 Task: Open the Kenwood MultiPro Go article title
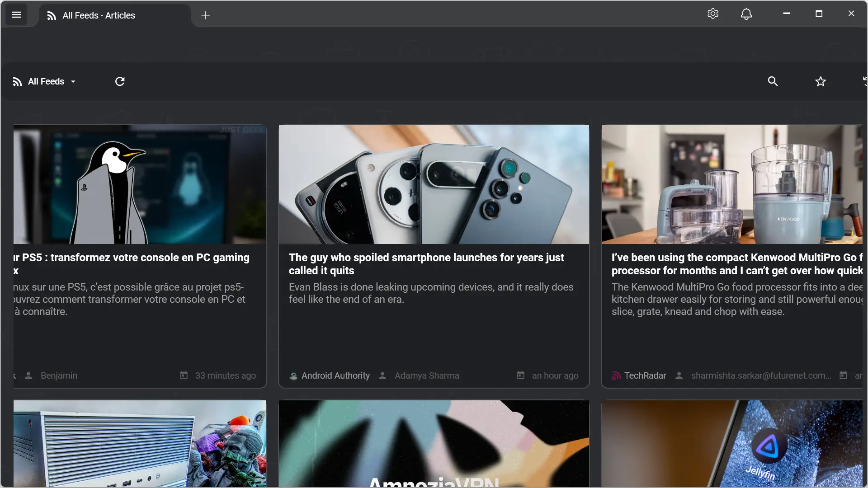(737, 264)
